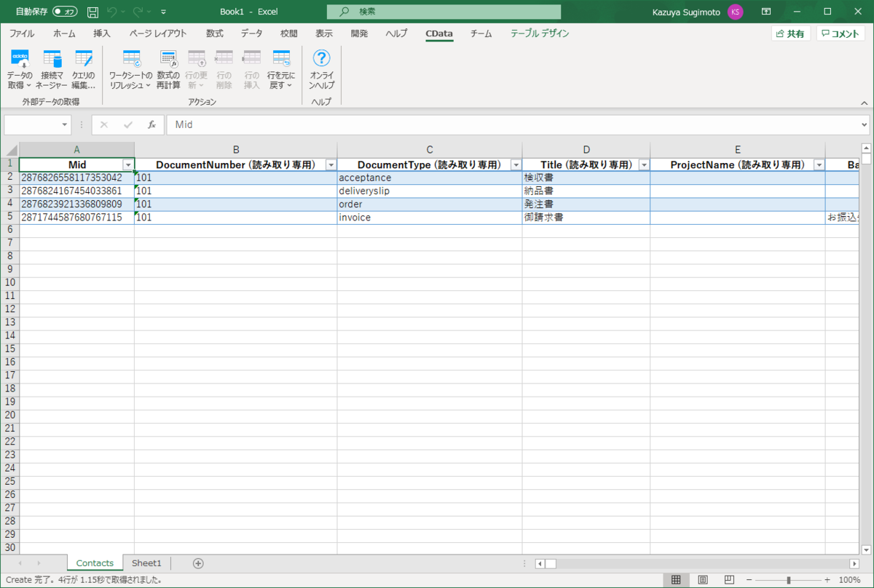Click the 共有 share button
Viewport: 874px width, 588px height.
[x=790, y=33]
